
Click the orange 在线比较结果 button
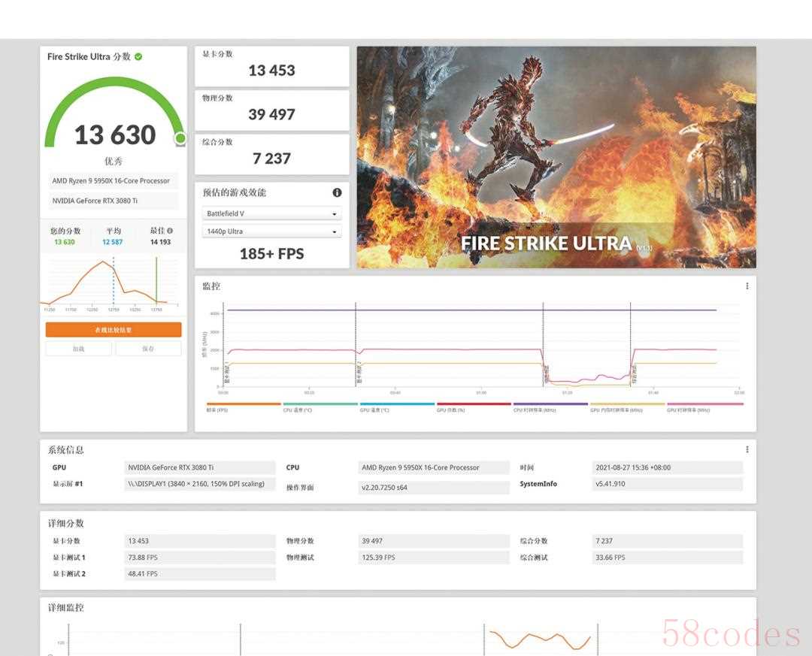click(114, 330)
